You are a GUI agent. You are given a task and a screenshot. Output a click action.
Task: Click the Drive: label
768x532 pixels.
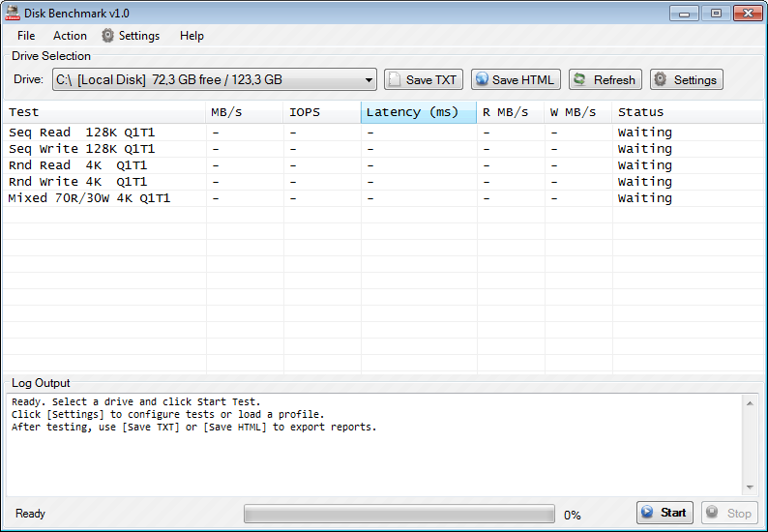click(28, 79)
